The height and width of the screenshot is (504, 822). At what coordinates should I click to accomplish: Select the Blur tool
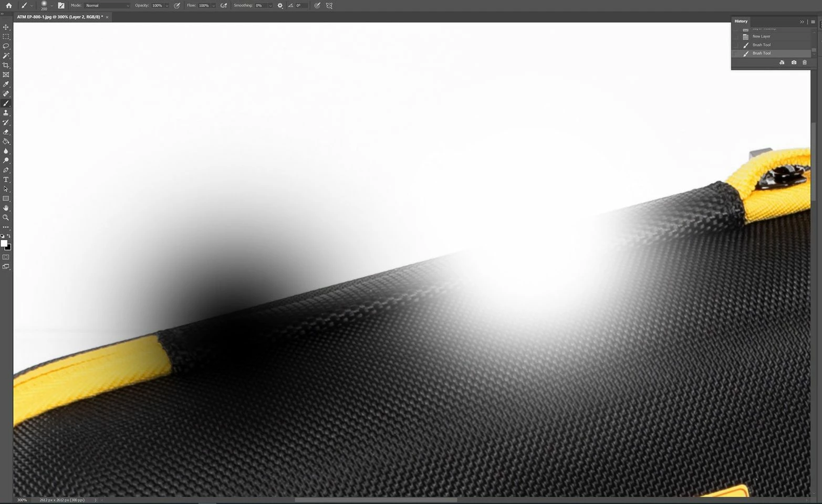(x=6, y=151)
